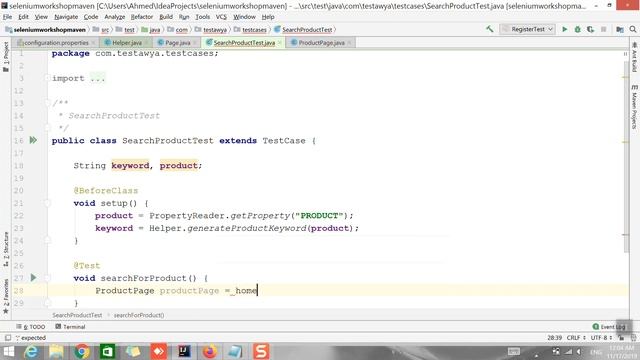
Task: Expand the folded import statements
Action: [x=47, y=78]
